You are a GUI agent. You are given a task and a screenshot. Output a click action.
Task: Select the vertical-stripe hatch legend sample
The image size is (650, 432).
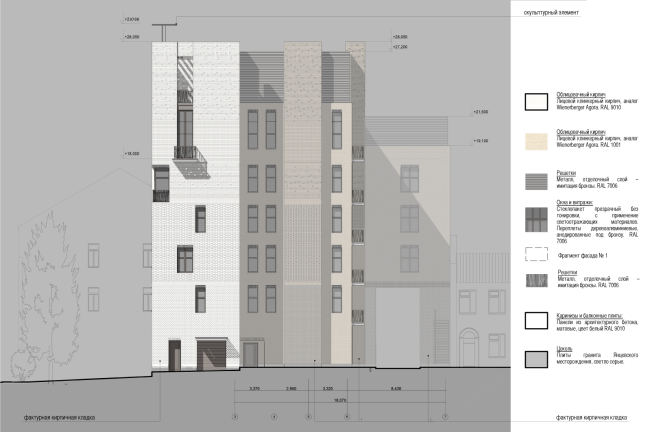536,281
